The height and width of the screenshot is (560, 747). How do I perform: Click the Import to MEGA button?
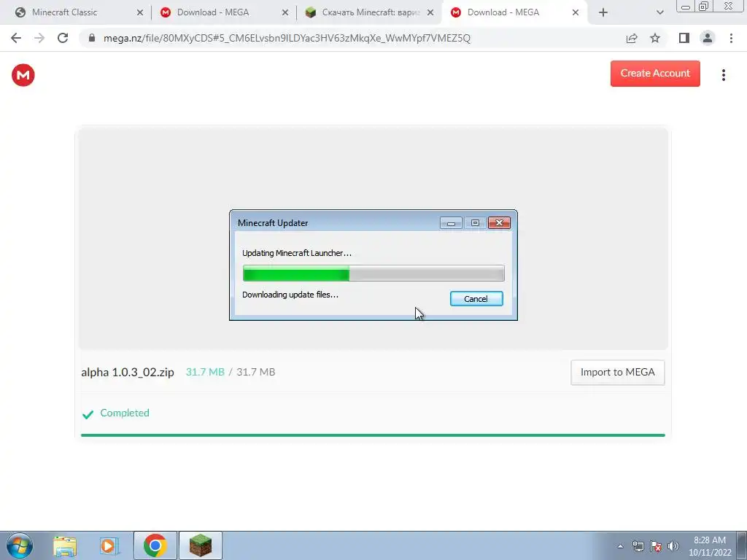tap(617, 373)
